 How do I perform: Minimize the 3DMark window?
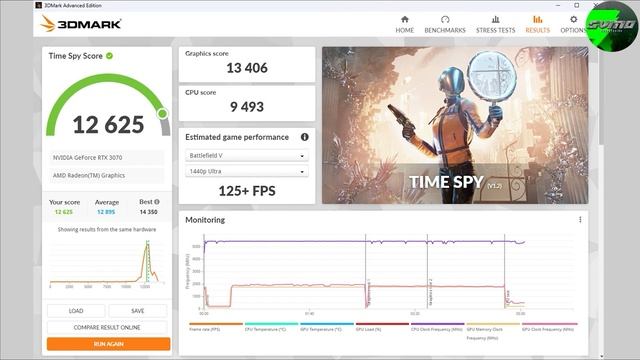point(558,5)
